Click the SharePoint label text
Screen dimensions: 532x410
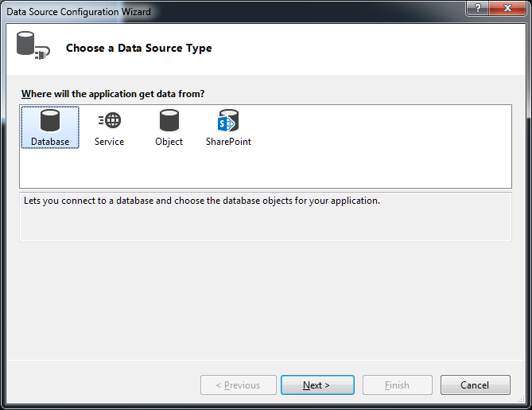tap(228, 142)
